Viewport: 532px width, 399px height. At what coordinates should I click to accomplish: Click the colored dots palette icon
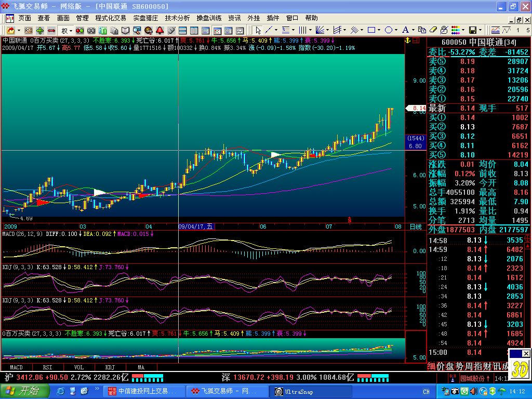point(456,30)
